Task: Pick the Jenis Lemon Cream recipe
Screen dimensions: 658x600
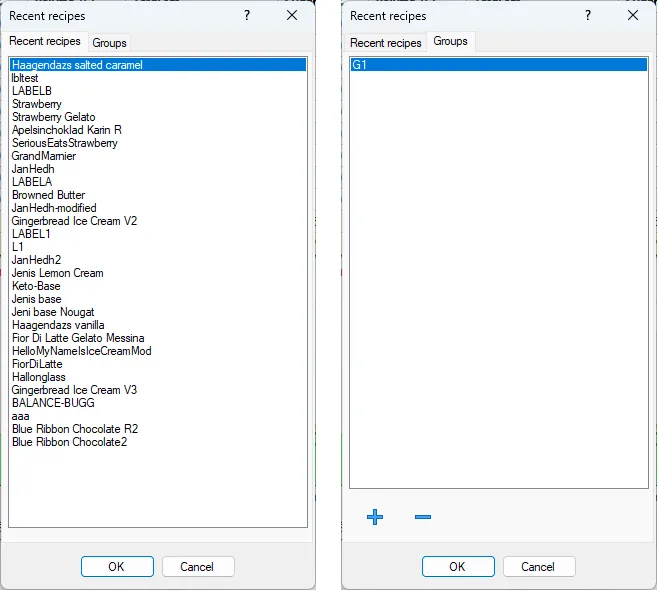Action: tap(158, 273)
